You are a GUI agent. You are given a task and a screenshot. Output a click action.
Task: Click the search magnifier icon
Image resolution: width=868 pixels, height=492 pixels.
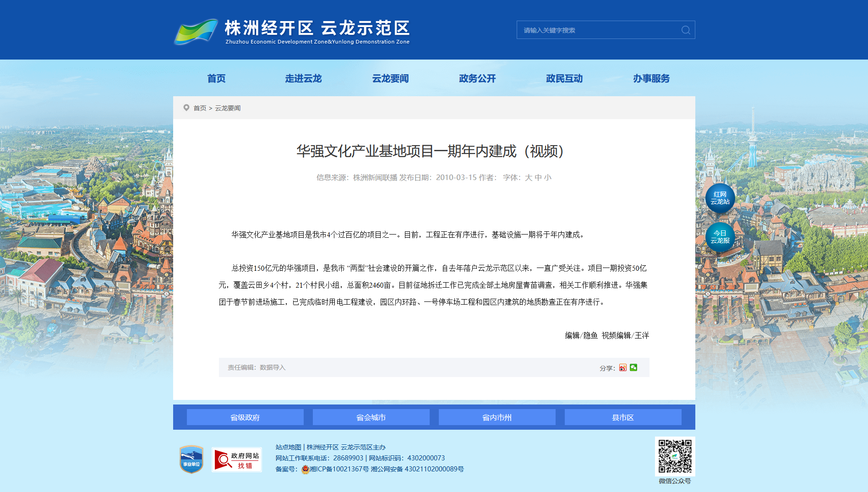coord(685,30)
